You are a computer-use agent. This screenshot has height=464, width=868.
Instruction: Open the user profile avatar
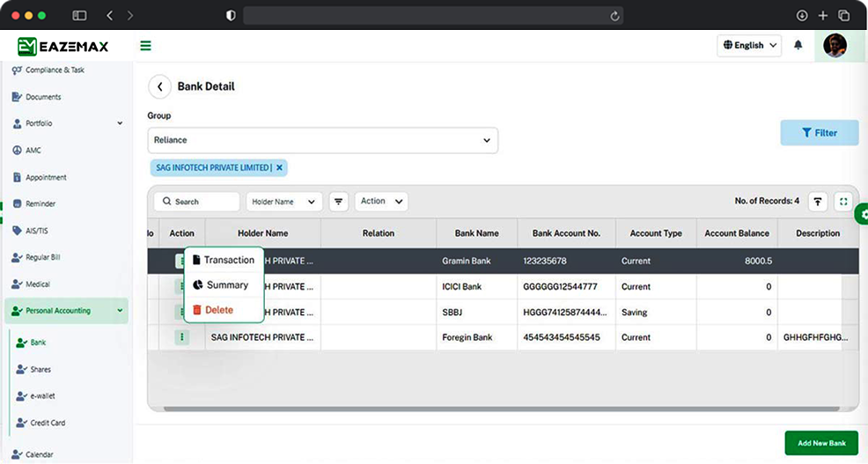point(835,46)
